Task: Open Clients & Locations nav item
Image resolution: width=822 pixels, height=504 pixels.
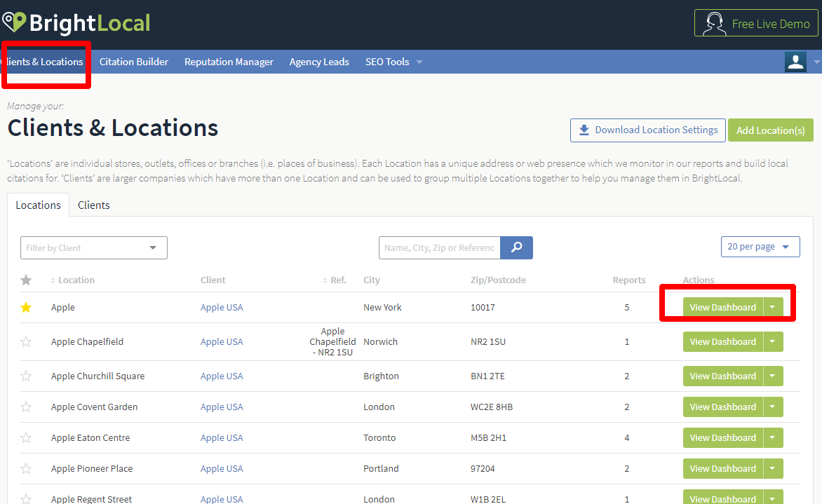Action: click(44, 62)
